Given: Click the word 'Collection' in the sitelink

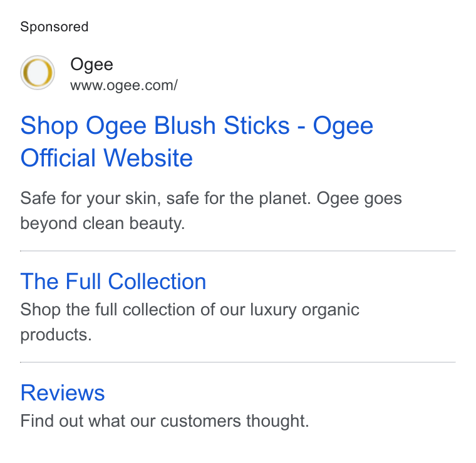Looking at the screenshot, I should (157, 282).
